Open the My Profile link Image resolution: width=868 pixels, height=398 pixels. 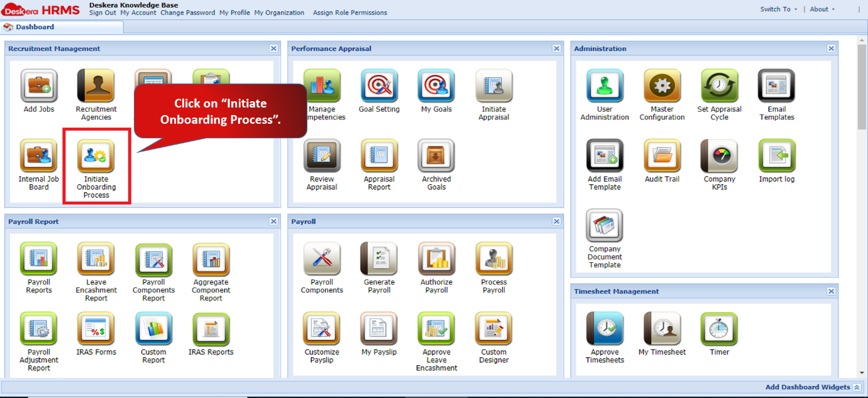point(234,13)
